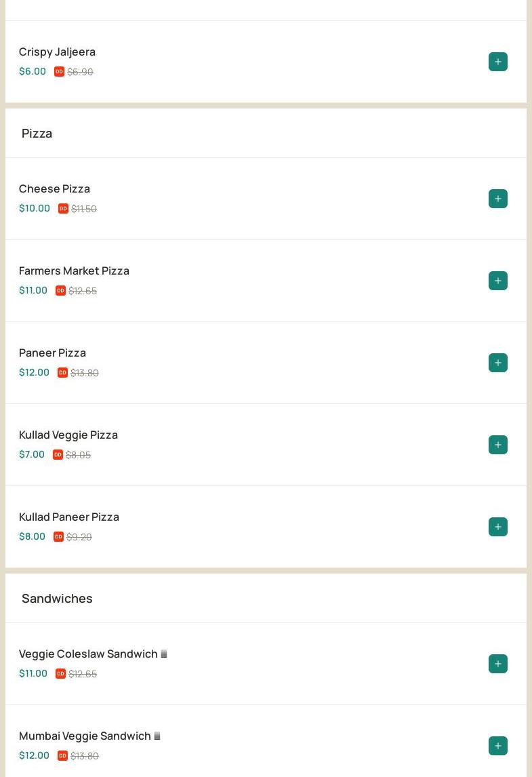Tap plus button beside Kullad Veggie Pizza
This screenshot has height=777, width=532.
(x=497, y=445)
